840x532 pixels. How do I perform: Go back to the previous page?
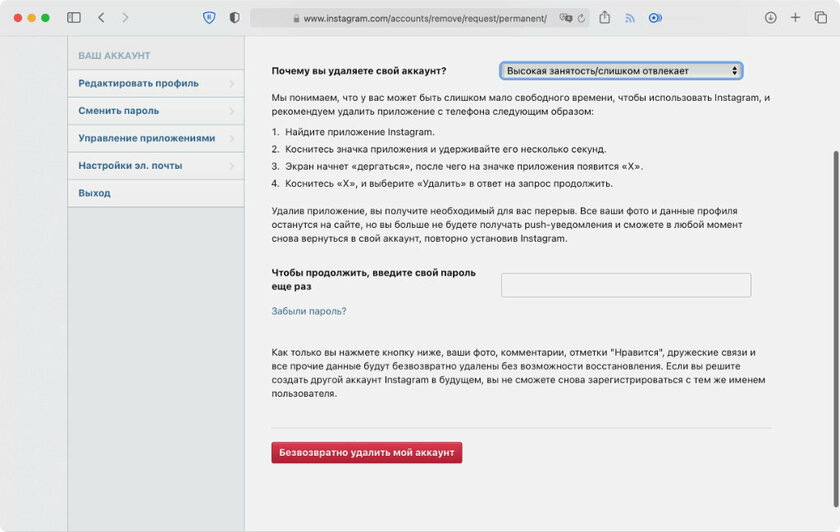click(x=101, y=18)
